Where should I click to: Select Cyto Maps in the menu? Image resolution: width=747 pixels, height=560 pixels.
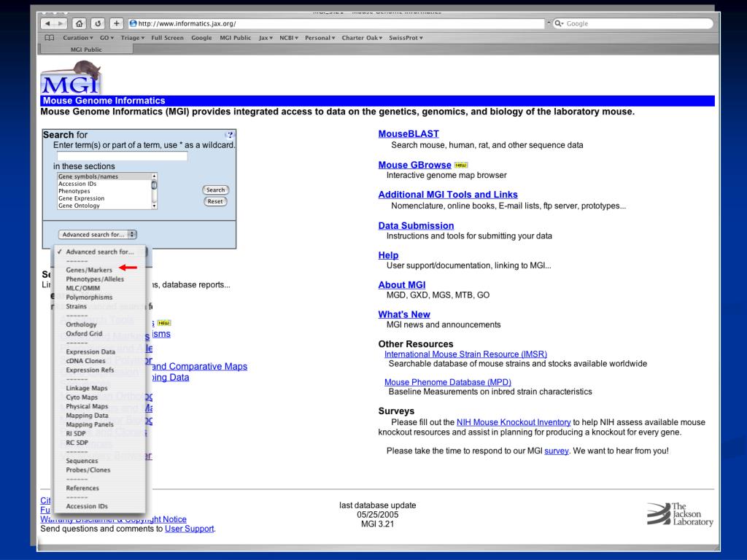pos(82,397)
